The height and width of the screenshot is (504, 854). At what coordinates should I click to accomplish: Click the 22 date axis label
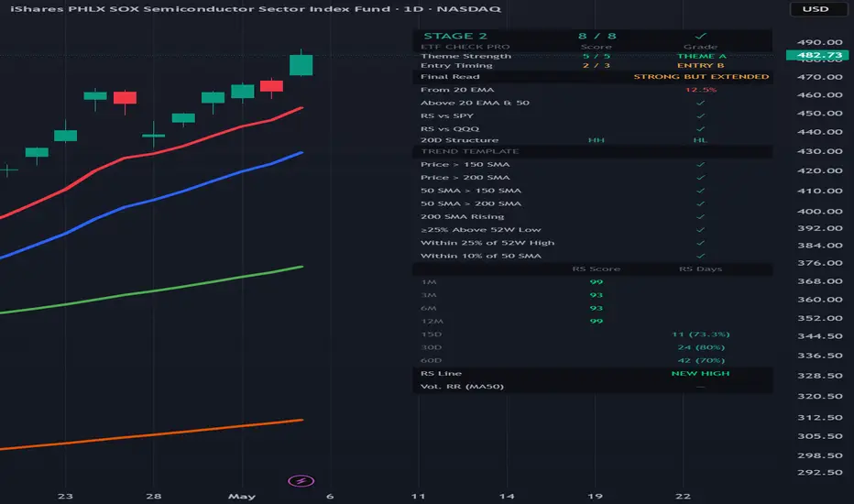tap(683, 497)
